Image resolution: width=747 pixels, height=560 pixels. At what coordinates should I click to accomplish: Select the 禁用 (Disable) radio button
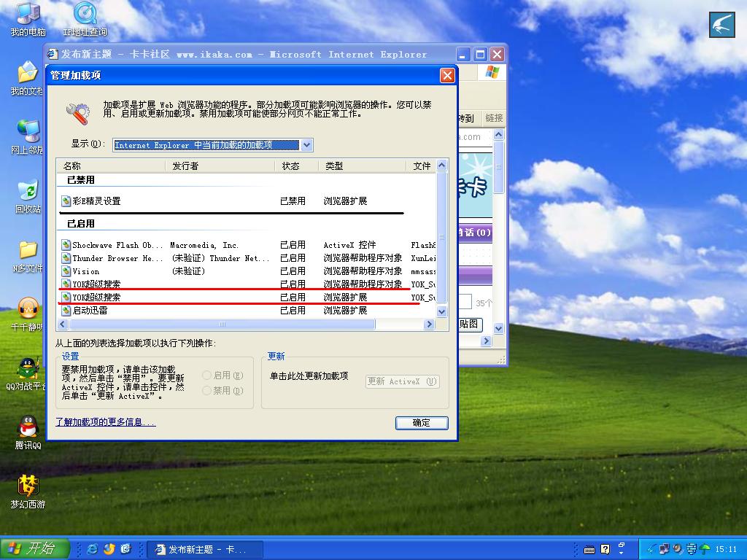pos(206,391)
